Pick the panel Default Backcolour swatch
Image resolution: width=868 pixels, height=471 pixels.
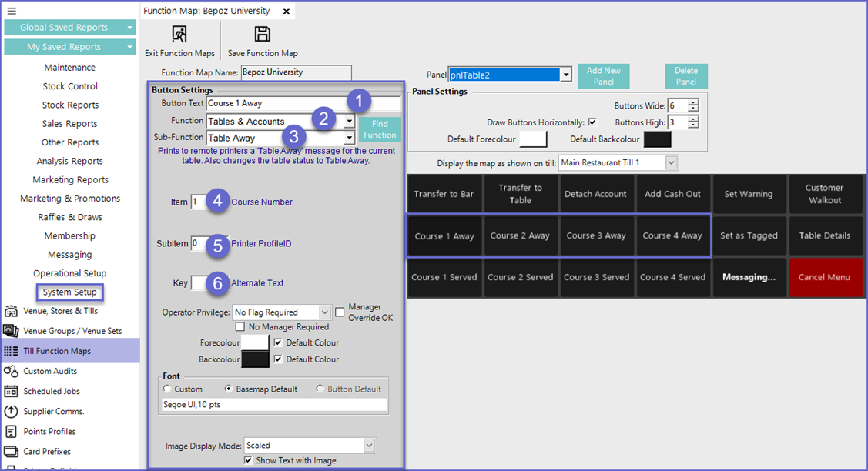pos(657,139)
